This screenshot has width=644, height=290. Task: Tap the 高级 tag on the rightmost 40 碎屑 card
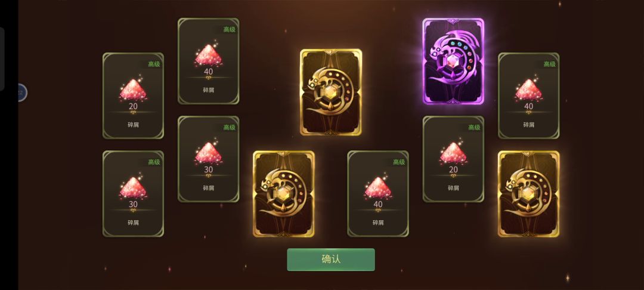(x=549, y=64)
